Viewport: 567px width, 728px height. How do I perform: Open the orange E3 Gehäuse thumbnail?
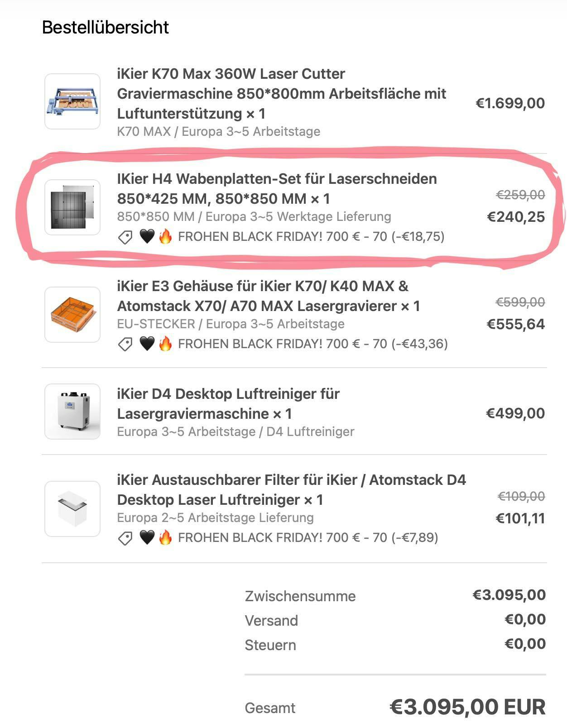[x=72, y=315]
